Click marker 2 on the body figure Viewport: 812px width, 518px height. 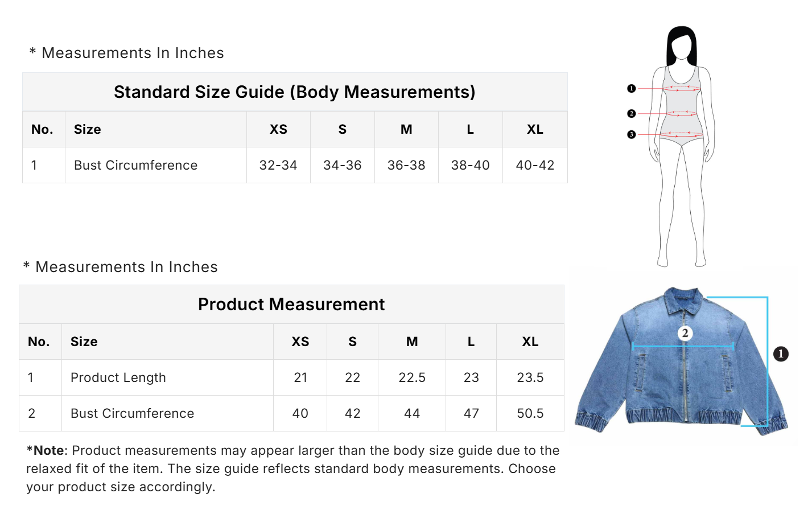(631, 114)
